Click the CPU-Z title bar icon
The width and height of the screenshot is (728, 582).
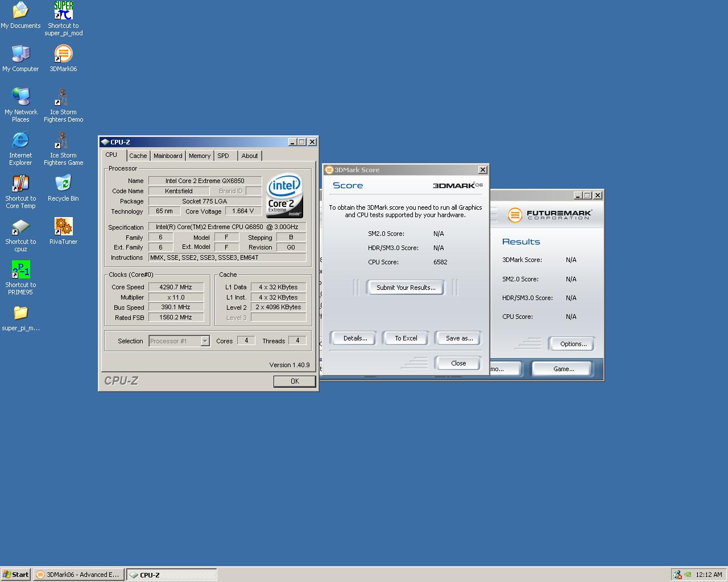coord(105,142)
